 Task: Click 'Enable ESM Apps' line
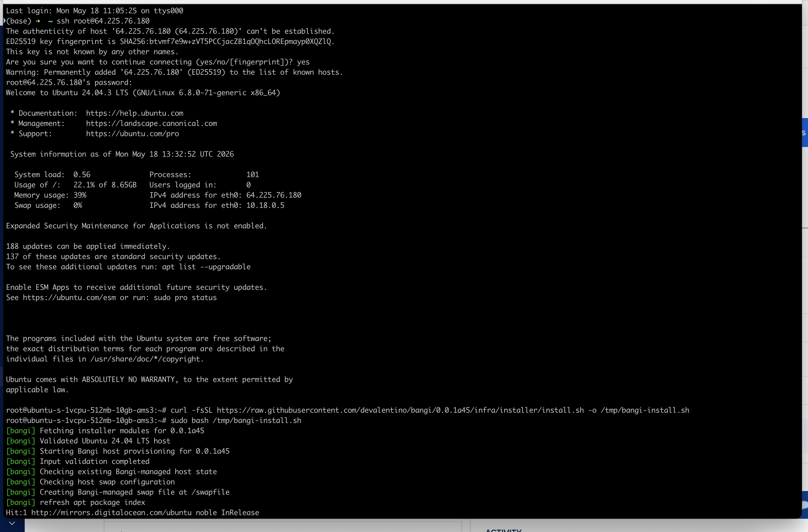click(x=136, y=288)
